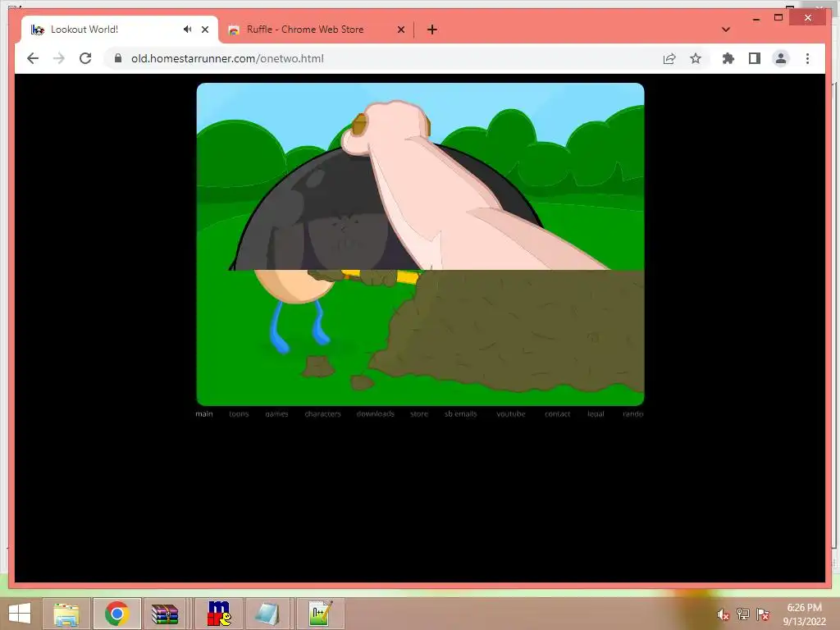The height and width of the screenshot is (630, 840).
Task: Open the notepad taskbar app
Action: (267, 614)
